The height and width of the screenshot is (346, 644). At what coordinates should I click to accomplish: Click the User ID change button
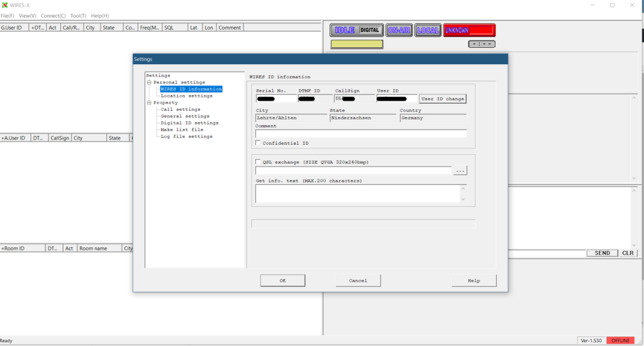[442, 99]
